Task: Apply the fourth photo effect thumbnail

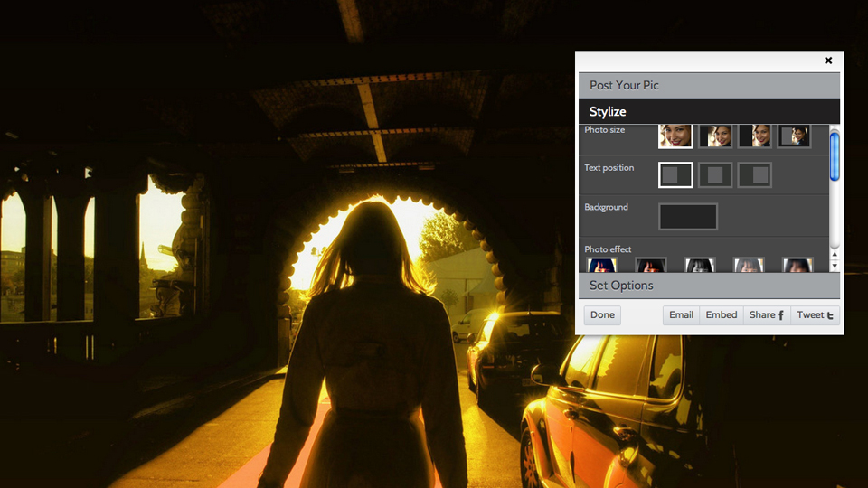Action: pos(749,265)
